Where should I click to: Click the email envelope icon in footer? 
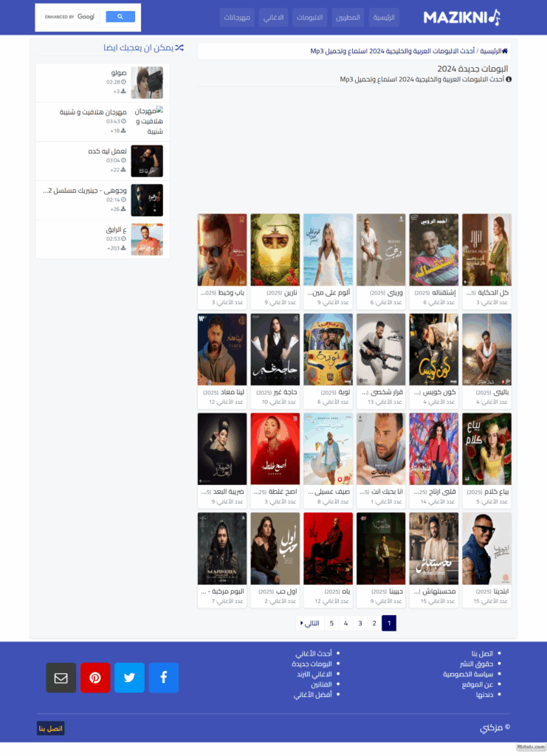(61, 678)
